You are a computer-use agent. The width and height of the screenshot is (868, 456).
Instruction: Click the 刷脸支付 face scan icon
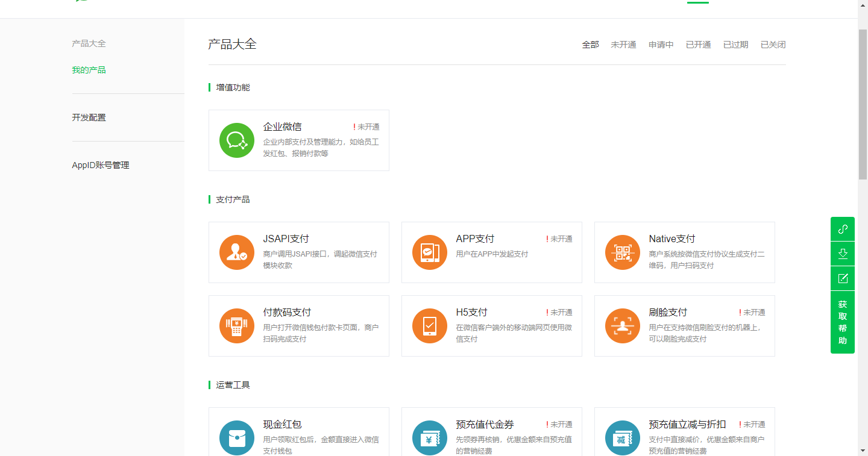point(622,326)
